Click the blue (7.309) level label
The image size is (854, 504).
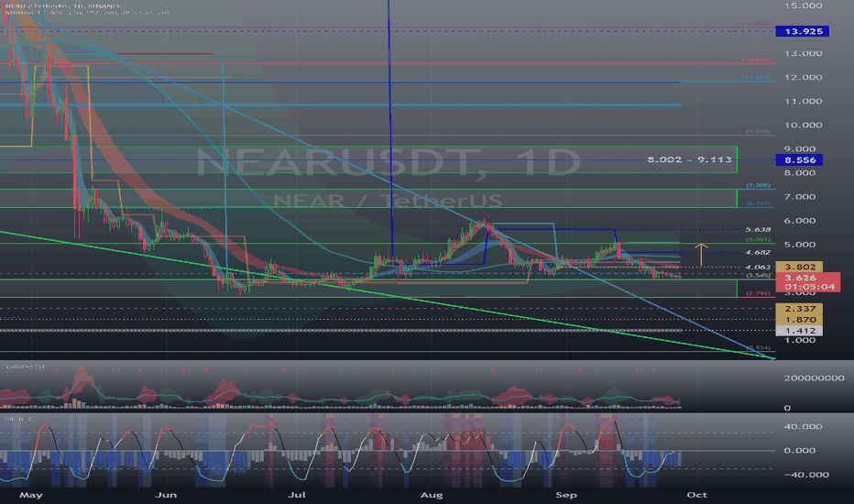point(758,185)
